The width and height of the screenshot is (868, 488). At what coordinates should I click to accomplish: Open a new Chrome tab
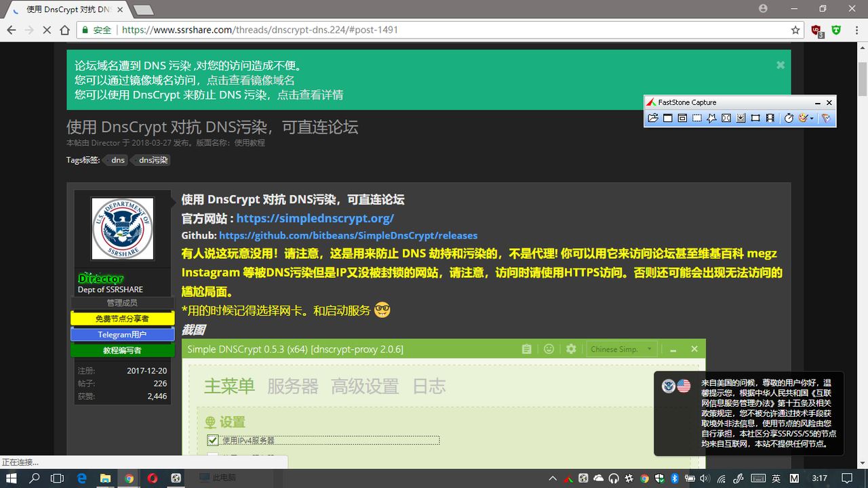[x=143, y=9]
